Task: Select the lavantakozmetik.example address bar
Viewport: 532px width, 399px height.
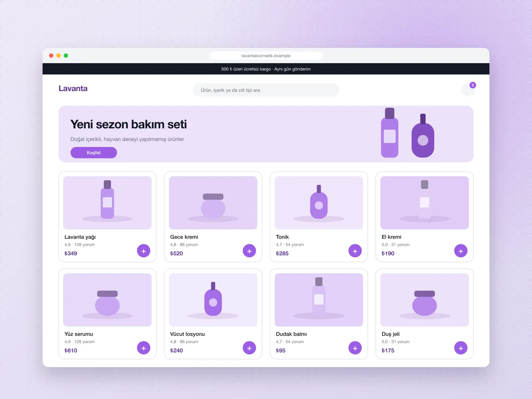Action: 266,56
